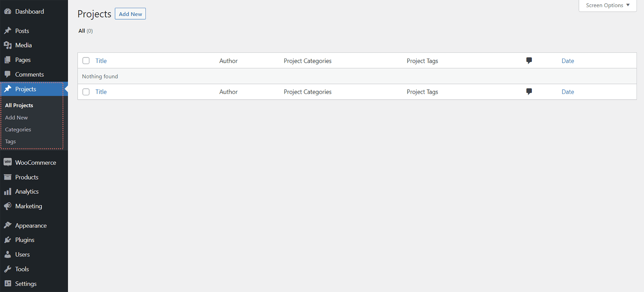
Task: Select the Posts pin icon
Action: [x=8, y=31]
